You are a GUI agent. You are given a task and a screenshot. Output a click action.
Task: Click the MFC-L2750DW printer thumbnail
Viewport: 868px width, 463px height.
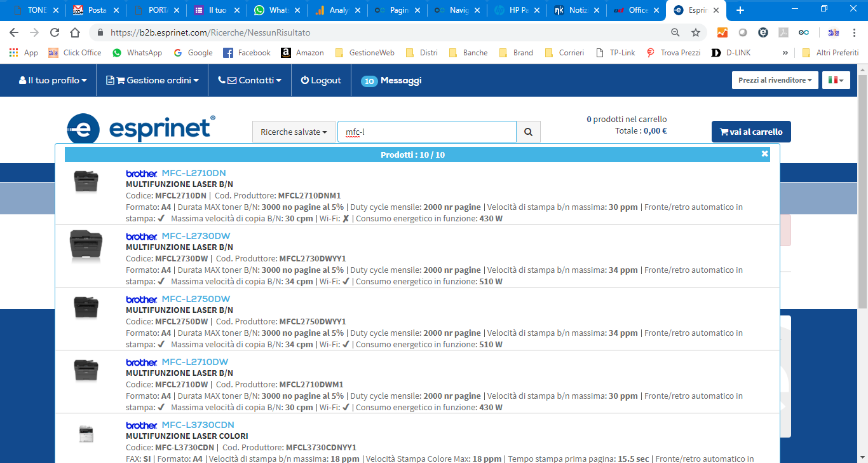(86, 307)
